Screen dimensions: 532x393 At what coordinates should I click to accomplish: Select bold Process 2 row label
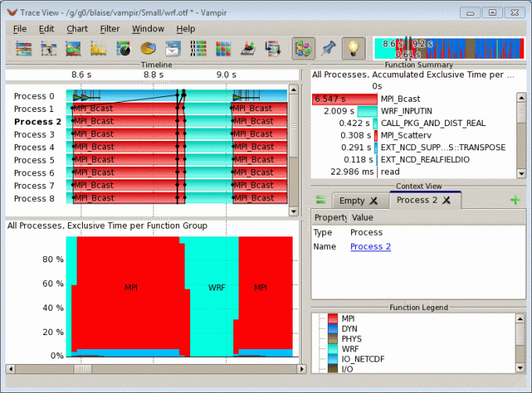point(38,122)
